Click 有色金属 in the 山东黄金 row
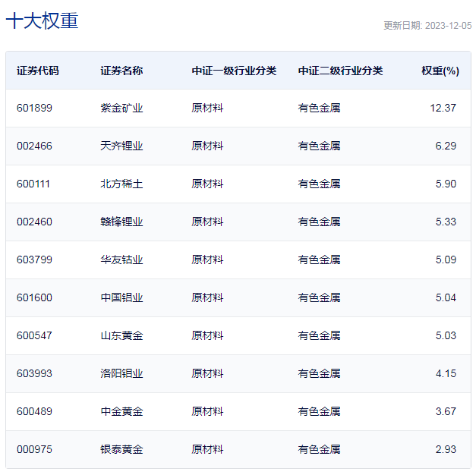This screenshot has width=476, height=475. 319,335
